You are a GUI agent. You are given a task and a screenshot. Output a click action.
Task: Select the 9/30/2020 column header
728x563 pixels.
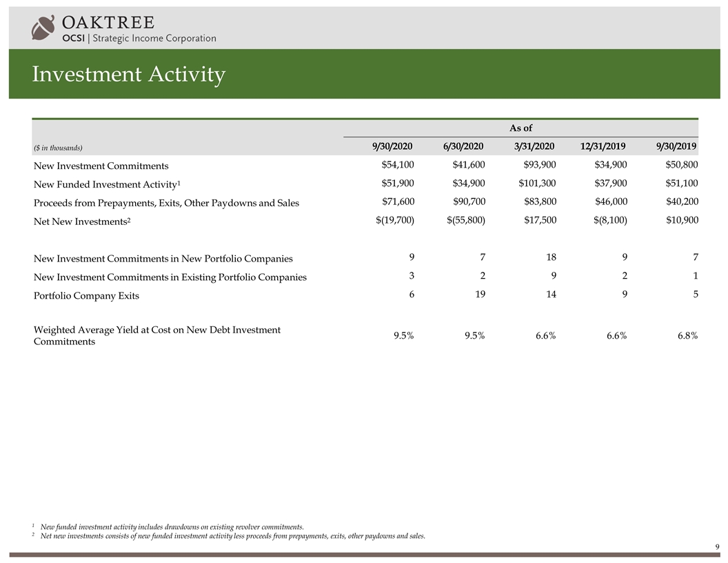tap(392, 146)
